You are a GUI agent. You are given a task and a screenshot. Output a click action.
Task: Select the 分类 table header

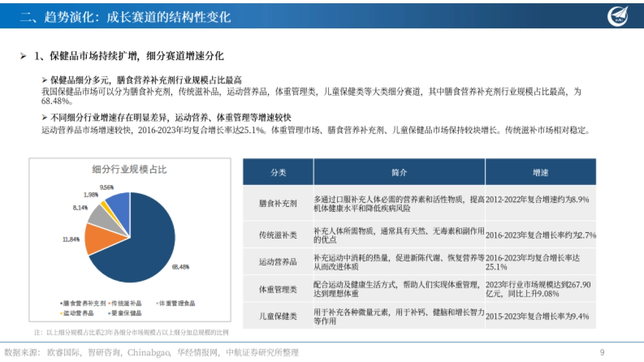(279, 171)
